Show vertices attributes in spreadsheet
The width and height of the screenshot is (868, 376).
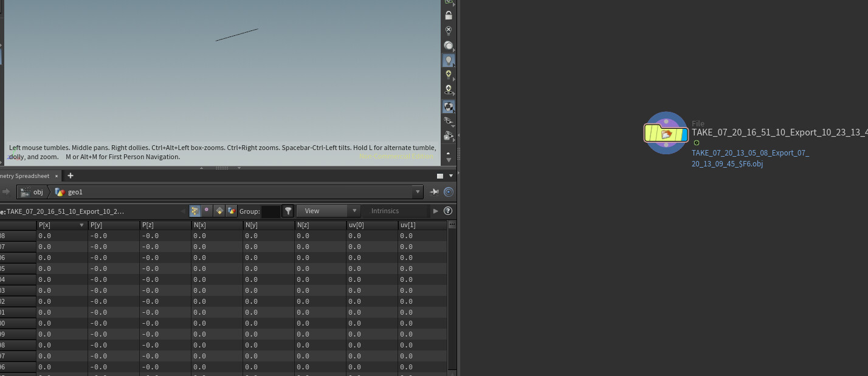207,211
